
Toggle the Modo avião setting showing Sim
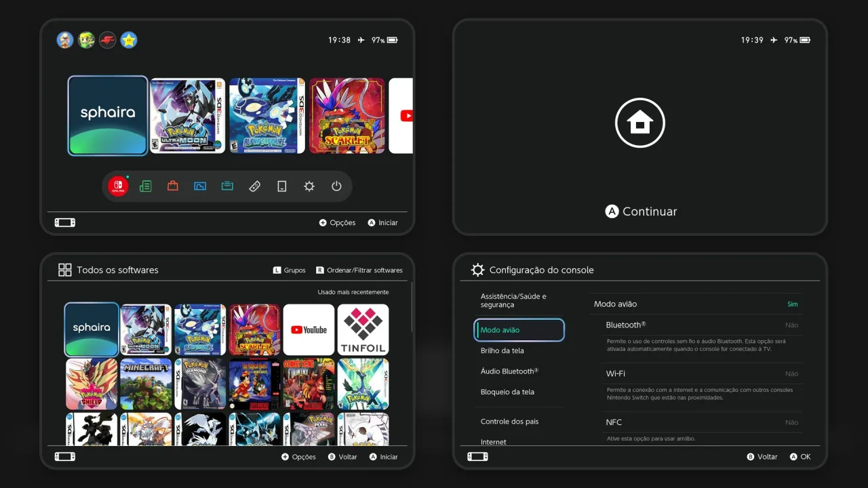[696, 304]
